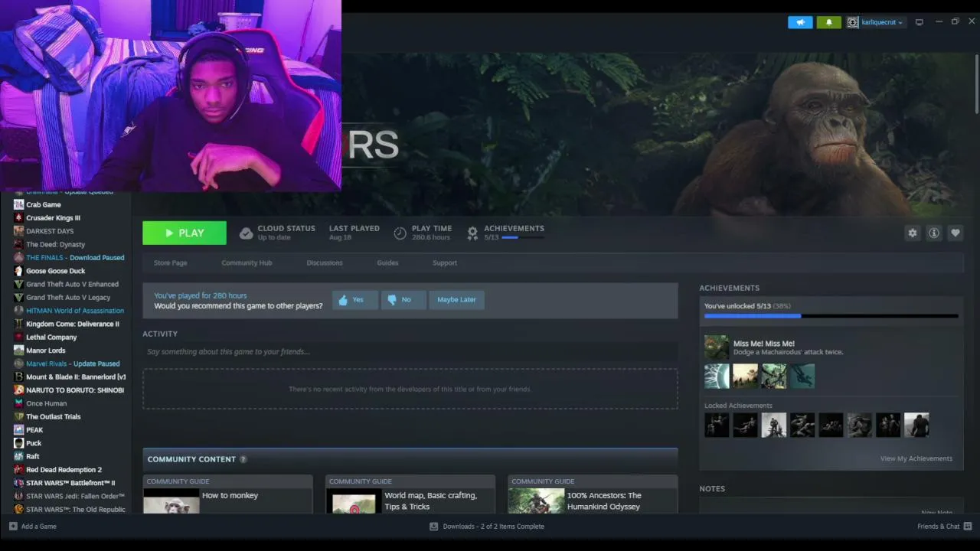Open the green notifications bell
Screen dimensions: 980x551
click(828, 22)
